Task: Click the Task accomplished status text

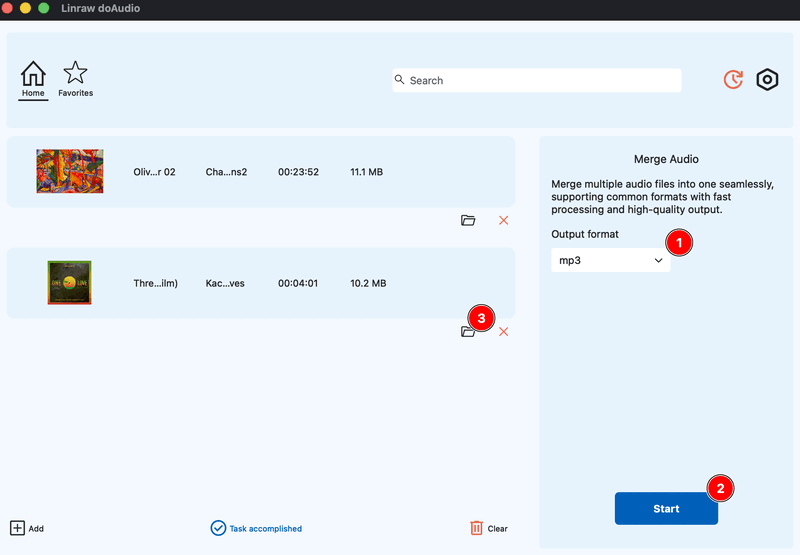Action: pos(266,529)
